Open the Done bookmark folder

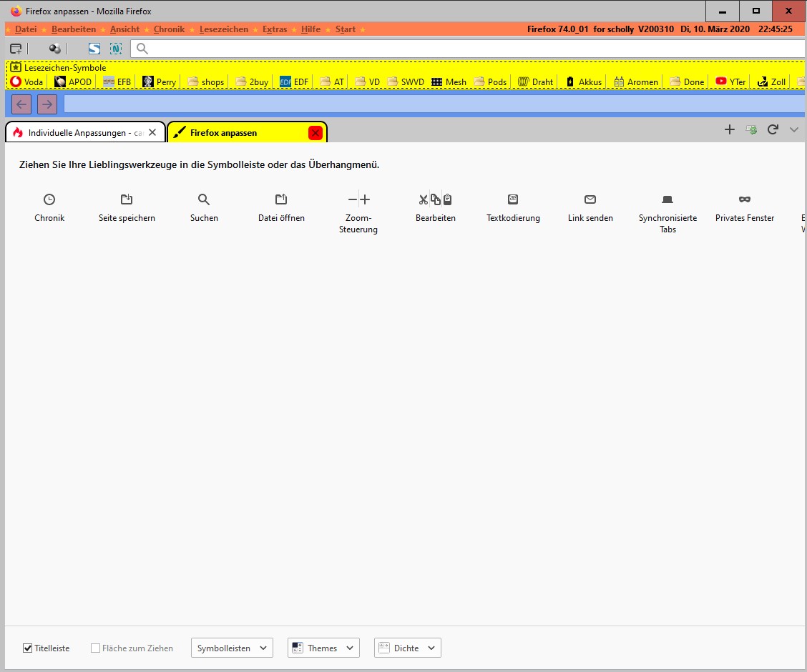coord(687,81)
